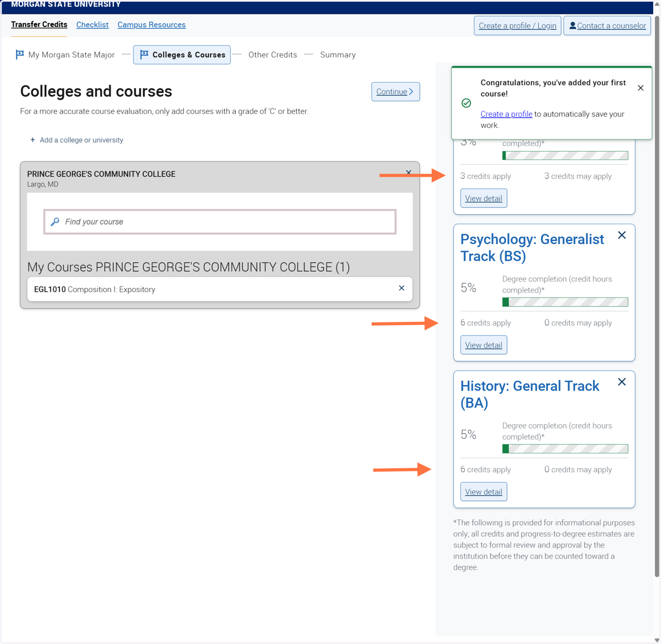
Task: Click View detail under 3 credits apply
Action: pos(484,198)
